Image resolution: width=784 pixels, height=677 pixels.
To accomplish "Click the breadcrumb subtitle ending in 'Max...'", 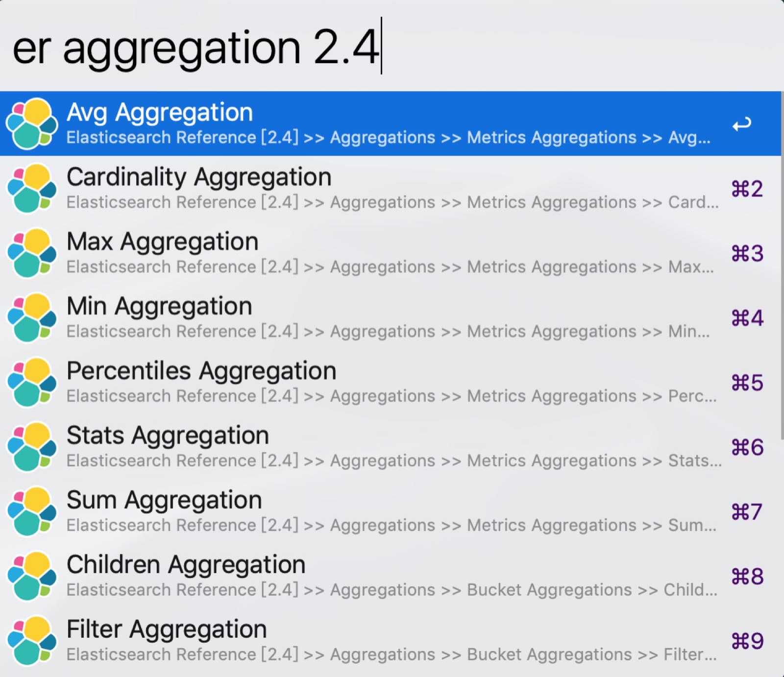I will click(390, 267).
